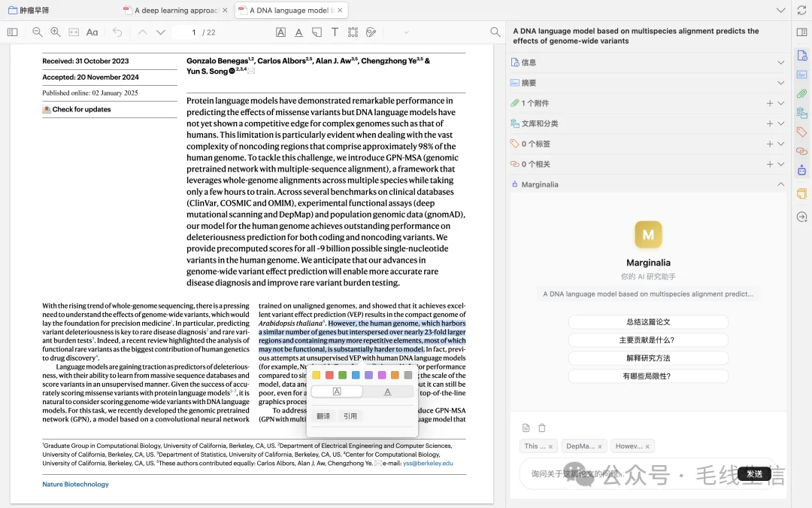Select the sticky note tool
Screen dimensions: 812x508
pos(317,32)
